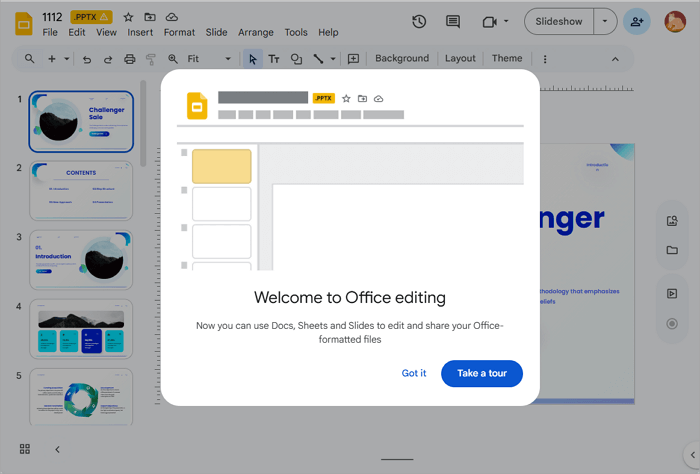Click the Theme button
Screen dimensions: 700x474
click(x=507, y=58)
